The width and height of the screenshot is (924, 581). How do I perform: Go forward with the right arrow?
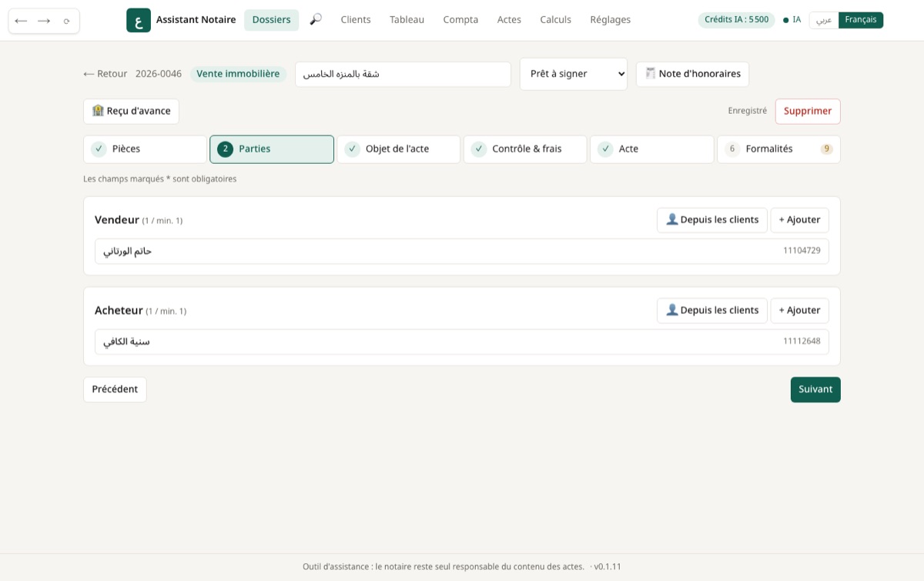tap(44, 21)
